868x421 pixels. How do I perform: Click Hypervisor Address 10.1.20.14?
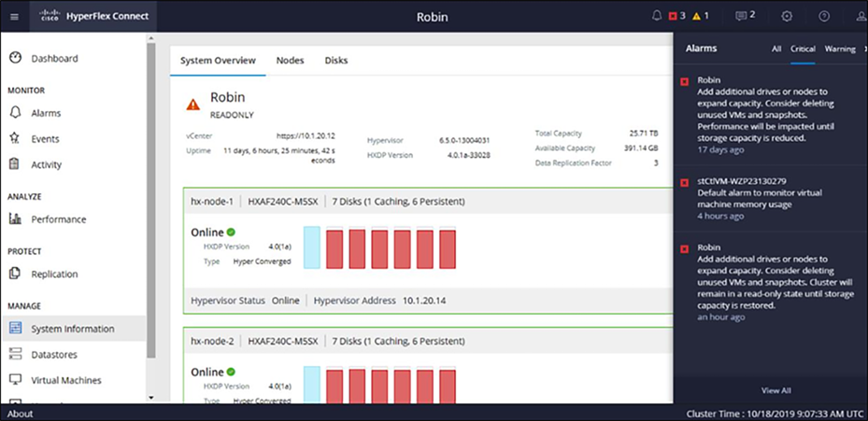point(424,301)
